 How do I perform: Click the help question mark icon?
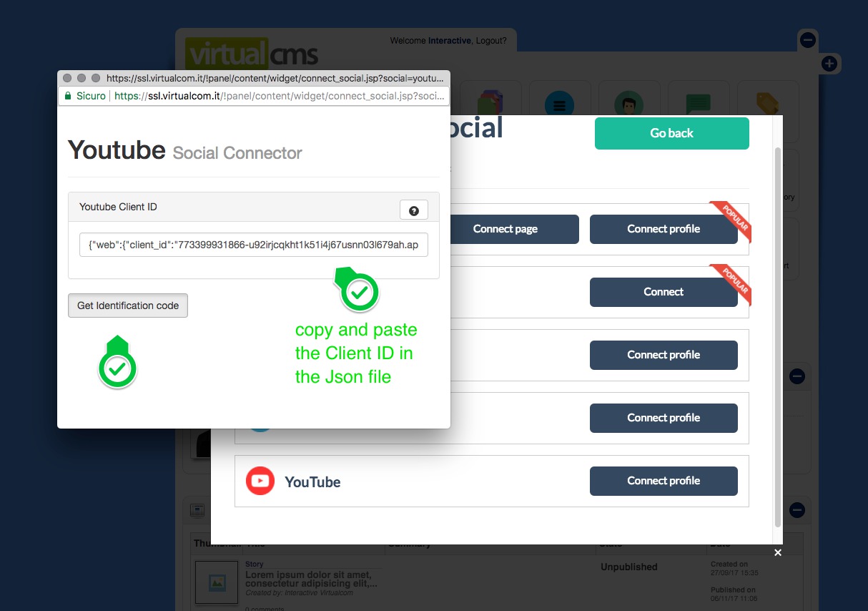[x=413, y=210]
